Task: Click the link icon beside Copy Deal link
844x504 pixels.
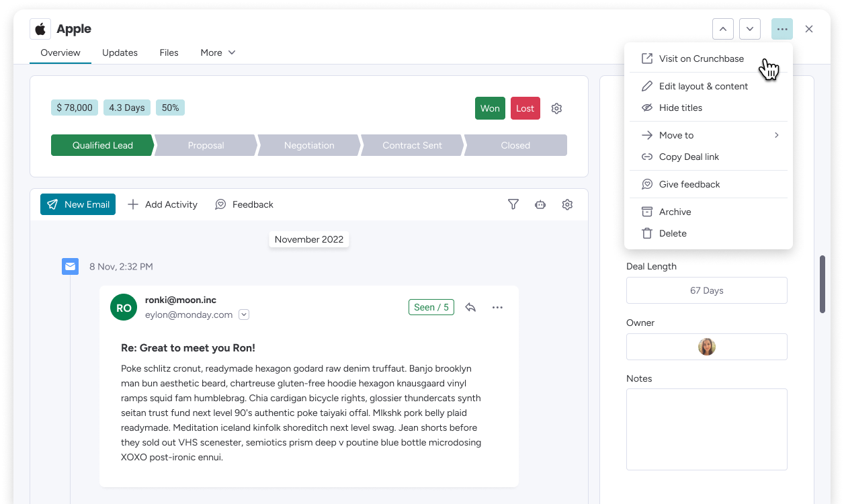Action: coord(647,157)
